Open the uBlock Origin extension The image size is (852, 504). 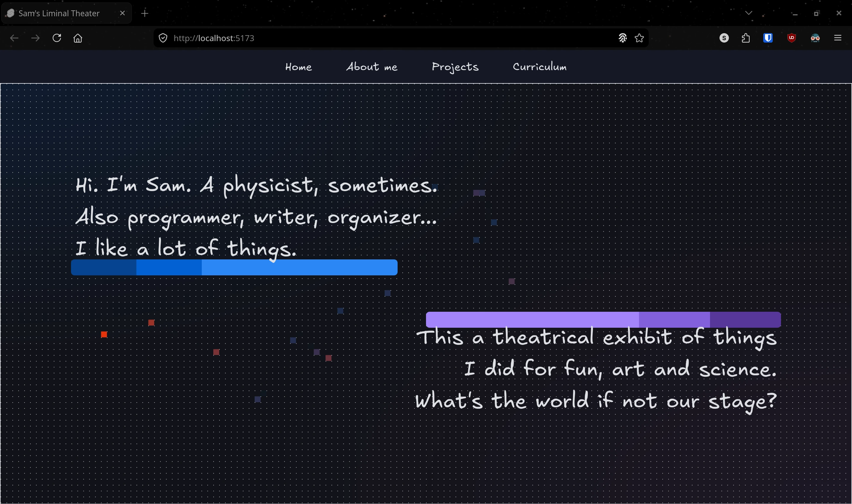(x=792, y=38)
